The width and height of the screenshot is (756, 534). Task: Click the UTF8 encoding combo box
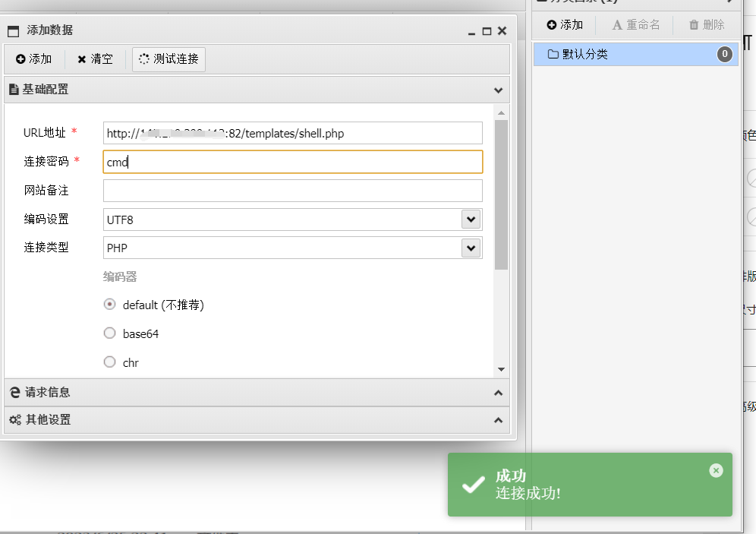pyautogui.click(x=293, y=220)
